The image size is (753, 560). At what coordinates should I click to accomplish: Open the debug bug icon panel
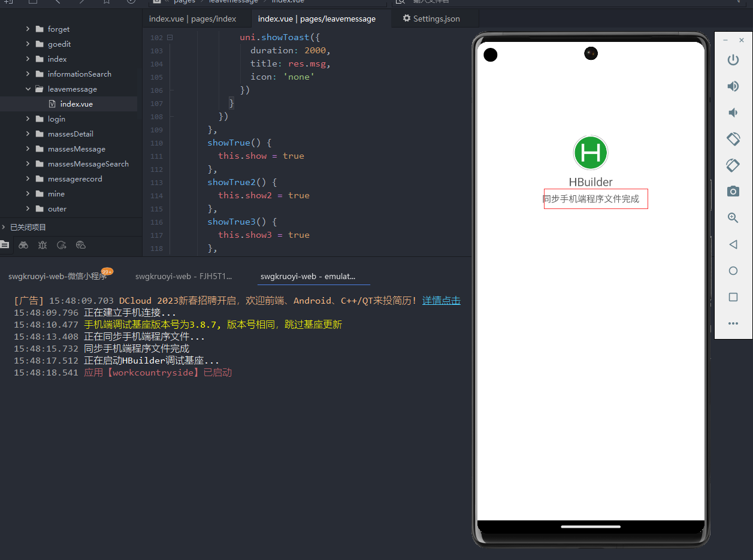43,245
